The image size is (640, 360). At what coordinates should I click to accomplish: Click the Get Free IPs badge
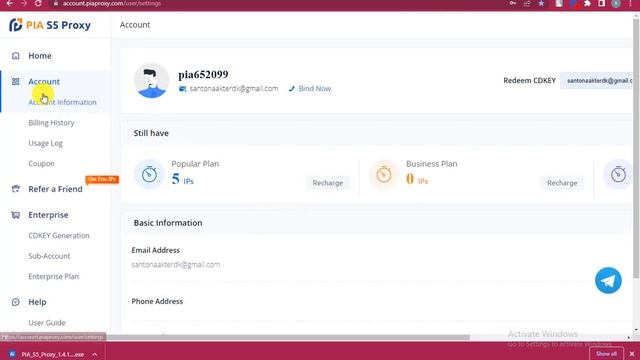click(102, 179)
